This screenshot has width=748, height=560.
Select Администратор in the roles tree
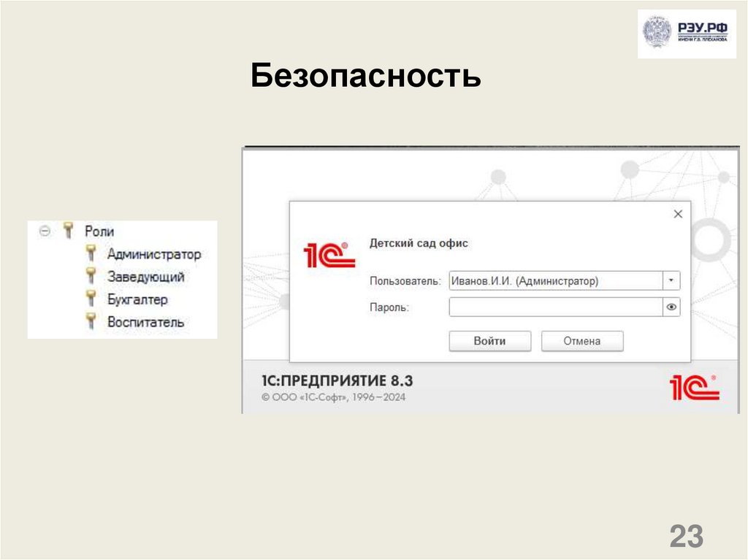click(153, 254)
